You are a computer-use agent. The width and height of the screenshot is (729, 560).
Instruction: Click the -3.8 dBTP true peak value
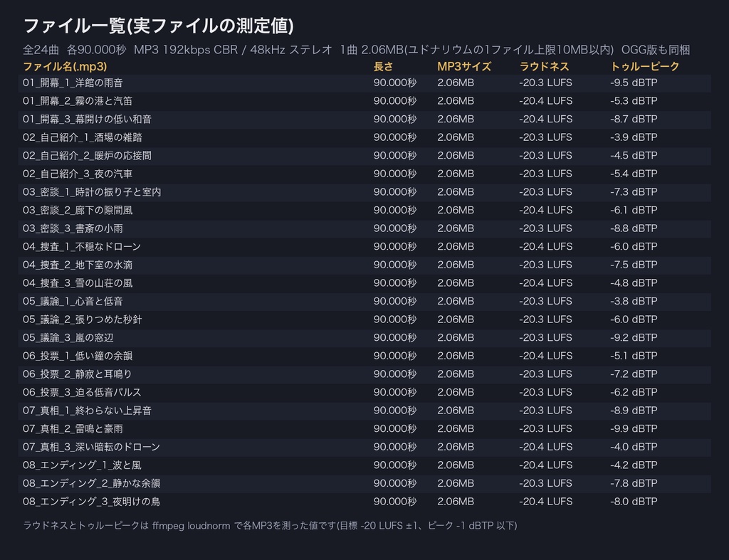634,301
